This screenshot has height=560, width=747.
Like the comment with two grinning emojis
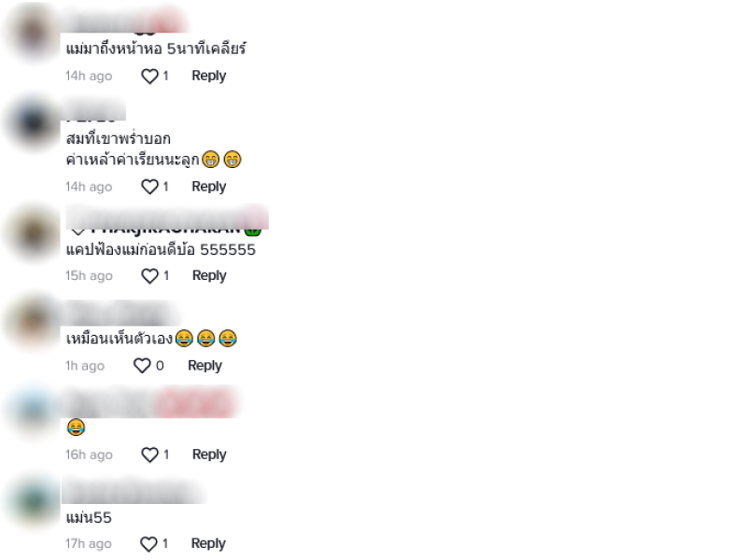pos(149,187)
